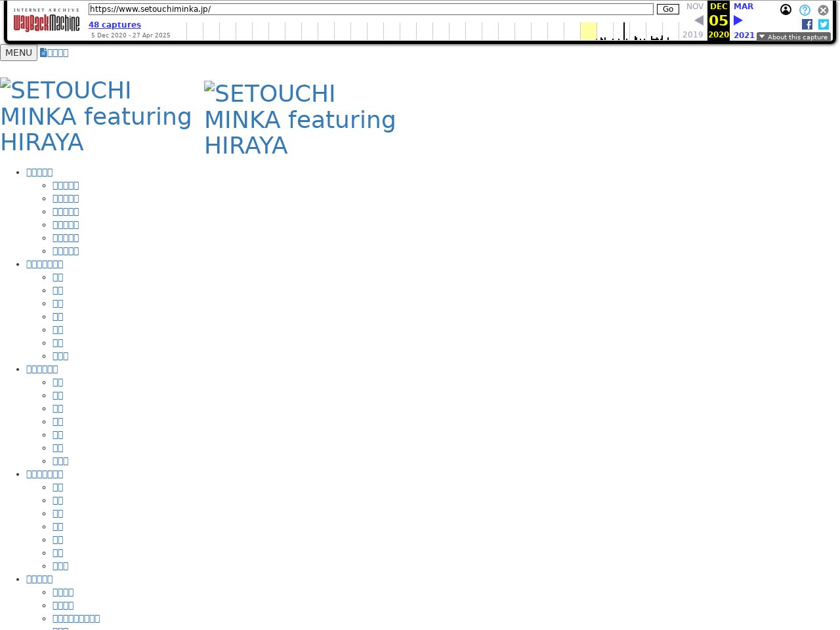Click the Wayback URL input field

tap(371, 9)
